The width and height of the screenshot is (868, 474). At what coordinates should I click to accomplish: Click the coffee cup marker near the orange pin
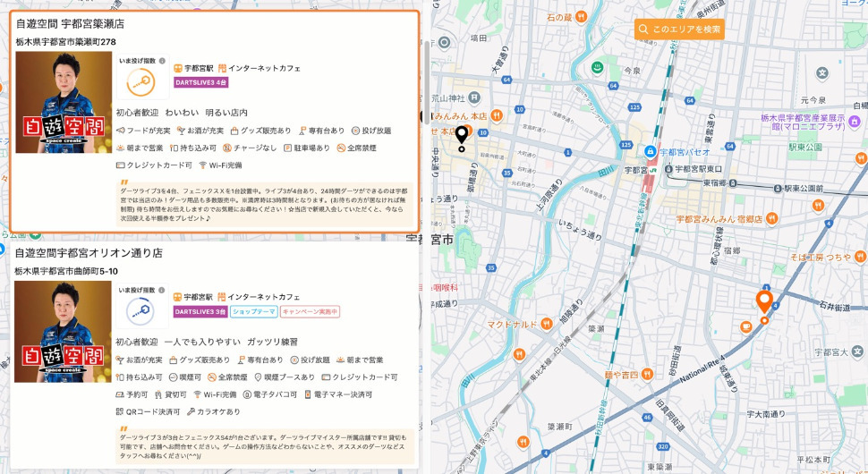pos(746,326)
